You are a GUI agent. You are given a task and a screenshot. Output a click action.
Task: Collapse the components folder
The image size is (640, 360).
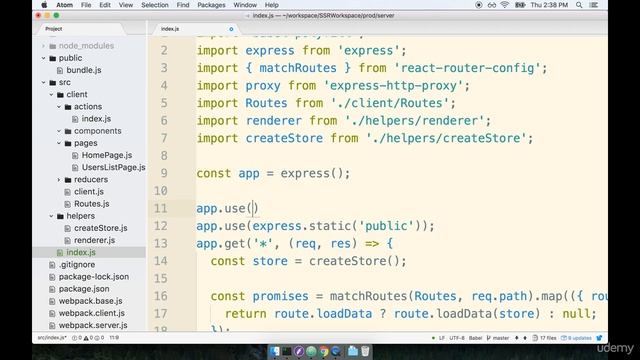click(x=59, y=131)
